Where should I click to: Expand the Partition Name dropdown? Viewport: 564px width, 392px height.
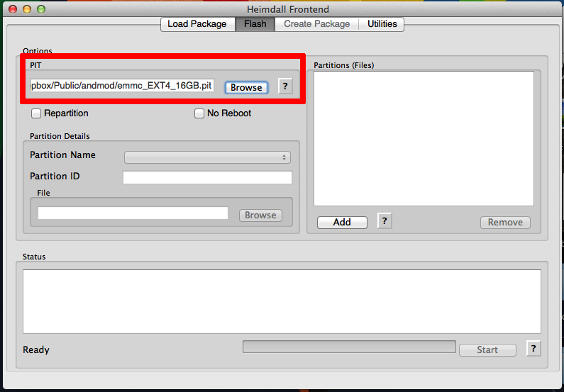(x=207, y=157)
